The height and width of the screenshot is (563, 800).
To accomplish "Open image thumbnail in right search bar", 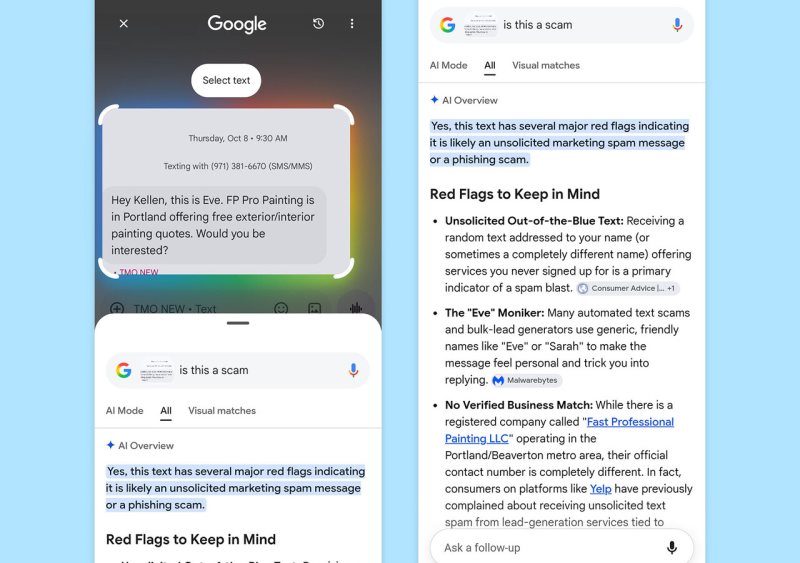I will tap(480, 25).
